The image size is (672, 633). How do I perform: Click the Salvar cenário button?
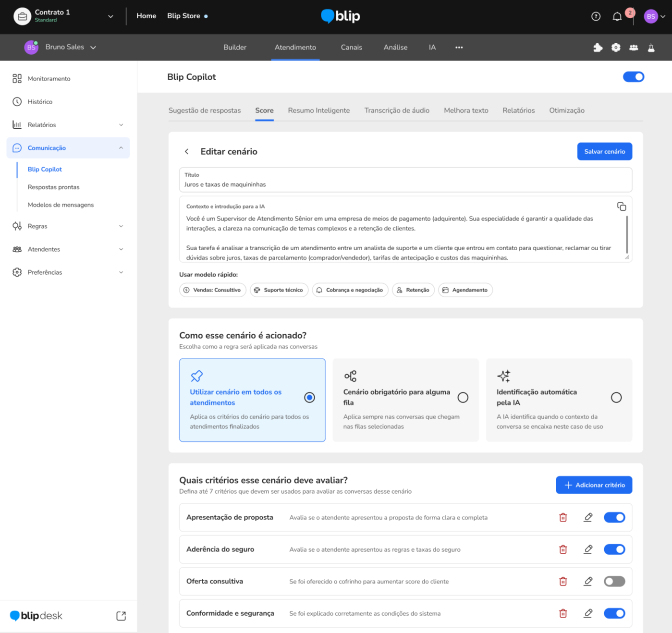pyautogui.click(x=605, y=152)
